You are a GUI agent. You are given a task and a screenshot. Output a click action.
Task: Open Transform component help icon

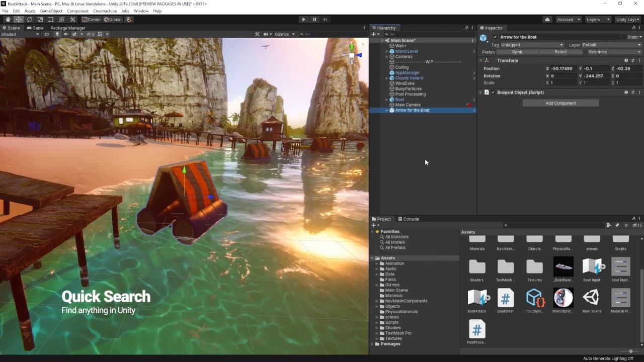pyautogui.click(x=626, y=60)
